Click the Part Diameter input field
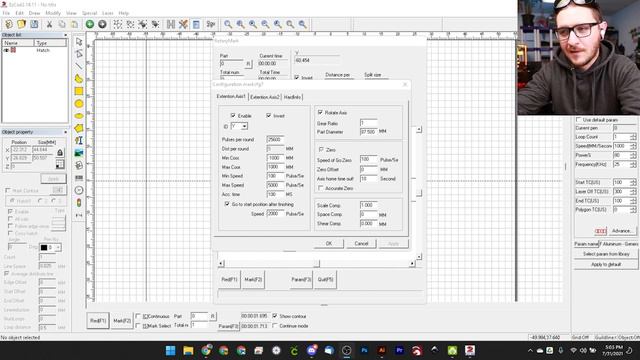 coord(369,132)
